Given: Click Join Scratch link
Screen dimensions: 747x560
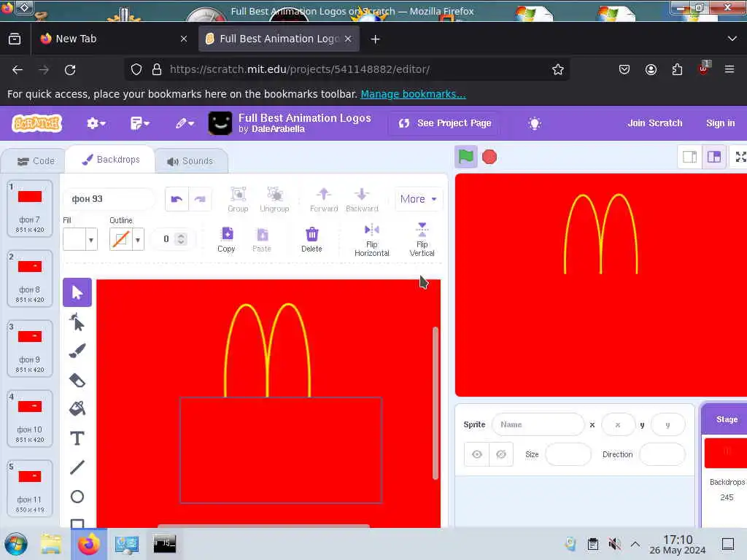Looking at the screenshot, I should (654, 122).
